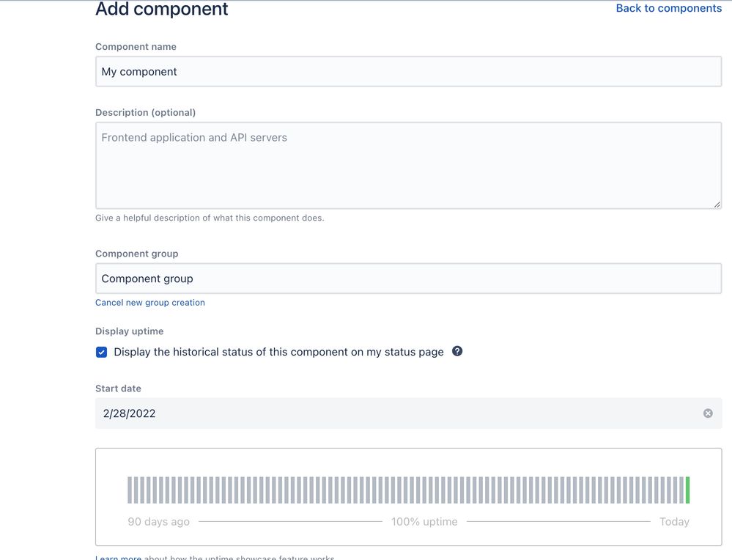Cancel new group creation
This screenshot has height=560, width=732.
coord(150,303)
